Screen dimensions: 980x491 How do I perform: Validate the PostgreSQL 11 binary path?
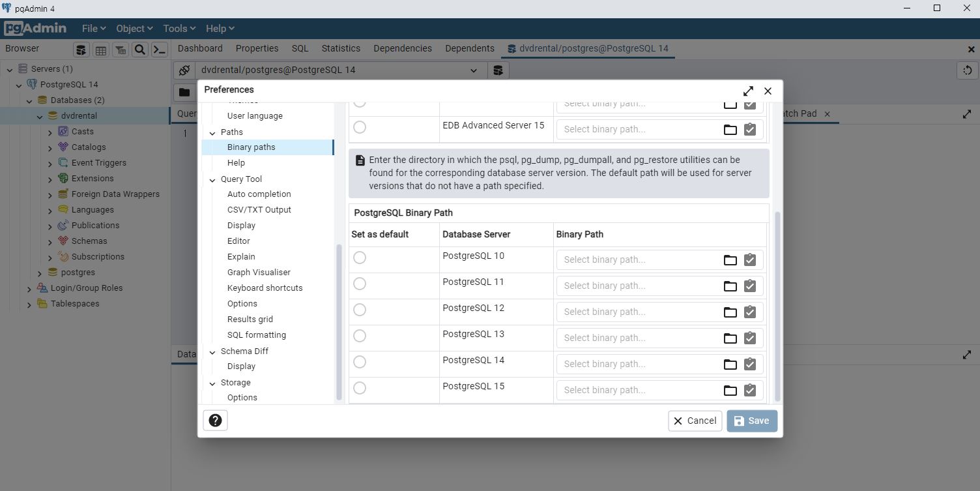[750, 286]
